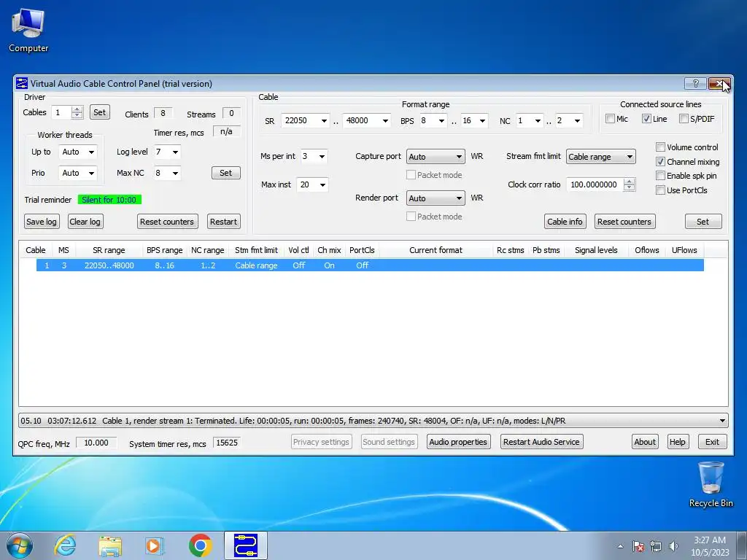The width and height of the screenshot is (747, 560).
Task: Enable the Volume control checkbox
Action: tap(660, 147)
